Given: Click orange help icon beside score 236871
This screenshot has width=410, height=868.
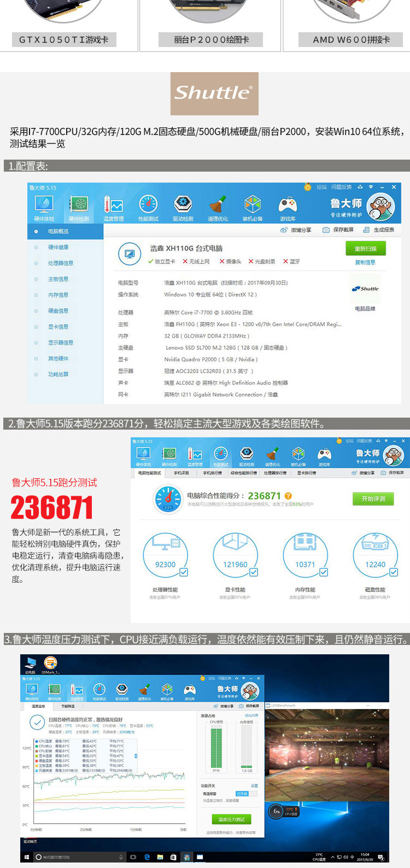Looking at the screenshot, I should pos(288,496).
